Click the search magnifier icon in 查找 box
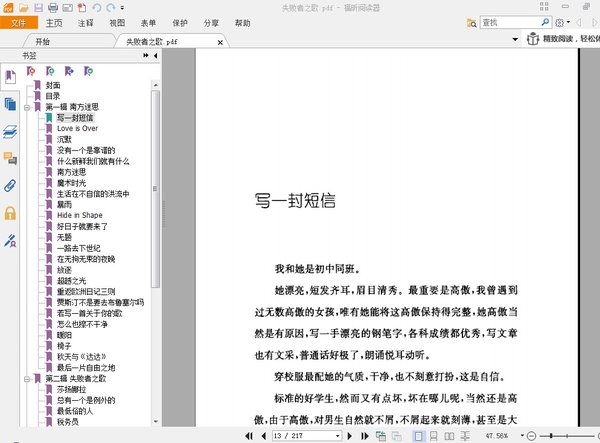600x443 pixels. [x=546, y=21]
